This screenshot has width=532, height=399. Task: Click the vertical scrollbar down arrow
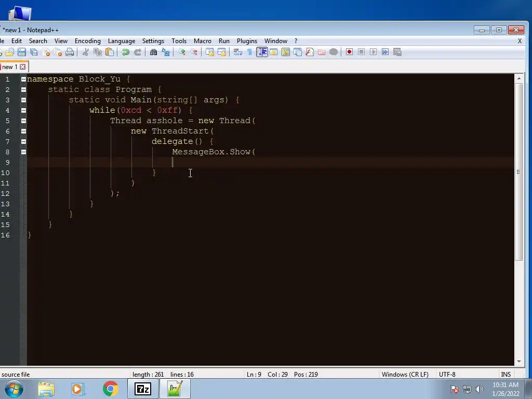pyautogui.click(x=519, y=362)
